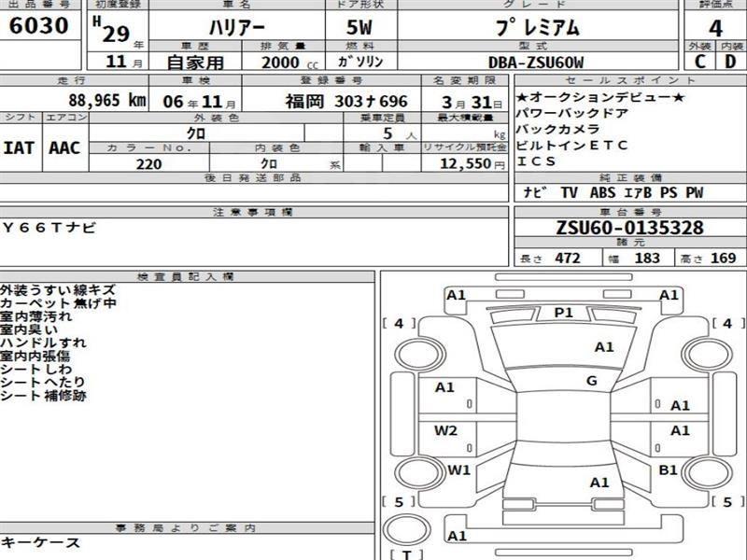Click the セールスポイント section header
Viewport: 747px width, 560px height.
pyautogui.click(x=630, y=80)
